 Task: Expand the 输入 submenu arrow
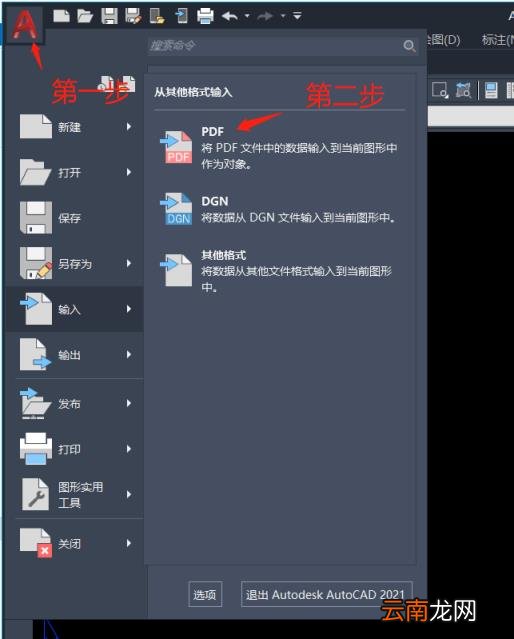129,309
